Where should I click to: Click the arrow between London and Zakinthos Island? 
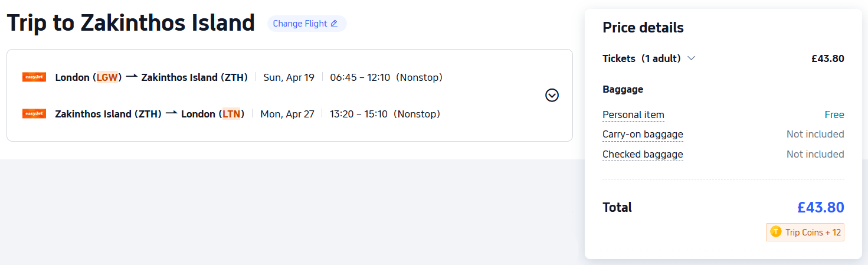132,77
